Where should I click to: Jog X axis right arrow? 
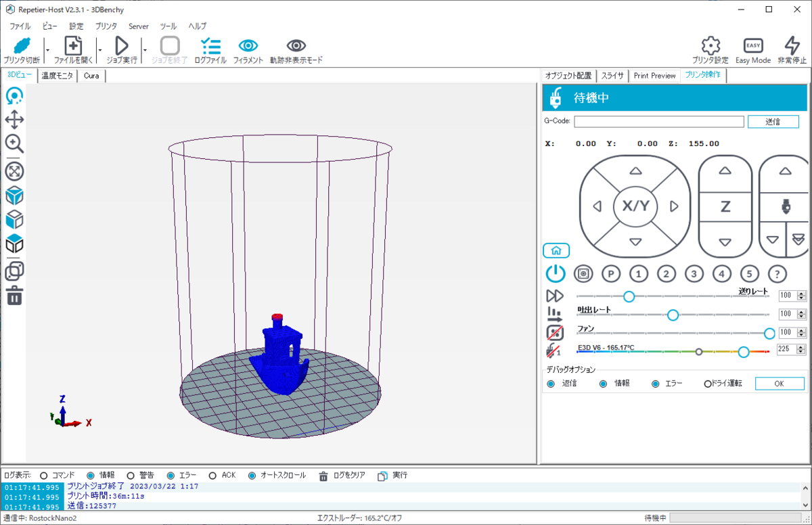(674, 206)
